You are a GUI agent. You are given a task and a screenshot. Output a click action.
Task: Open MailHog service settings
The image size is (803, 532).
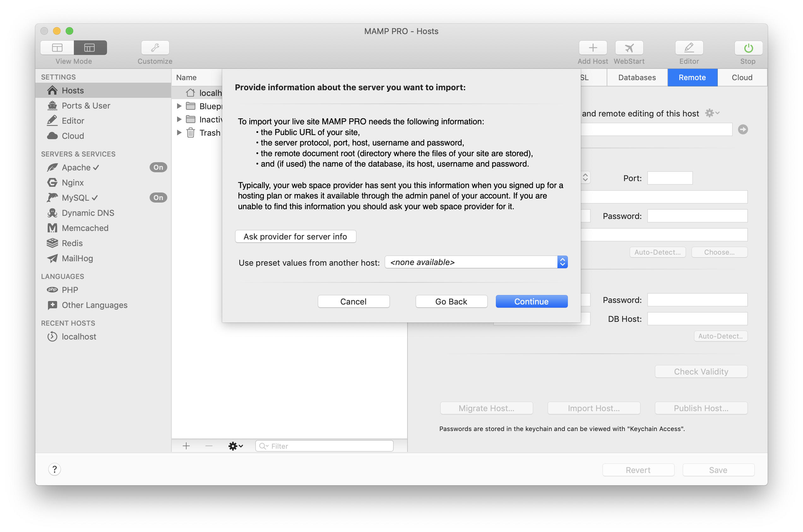point(77,258)
